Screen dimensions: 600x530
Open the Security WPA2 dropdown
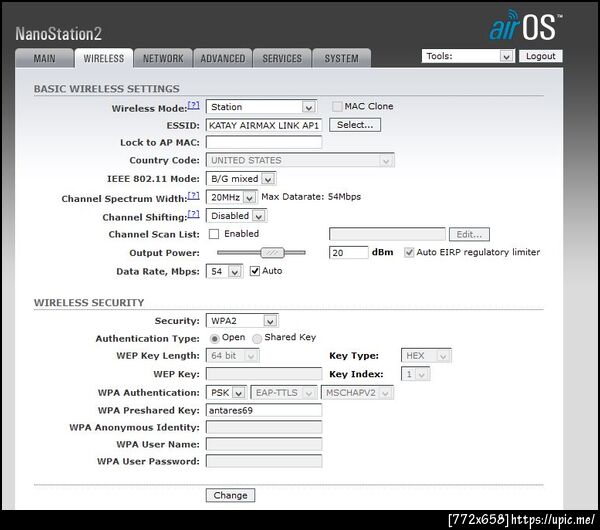(242, 321)
